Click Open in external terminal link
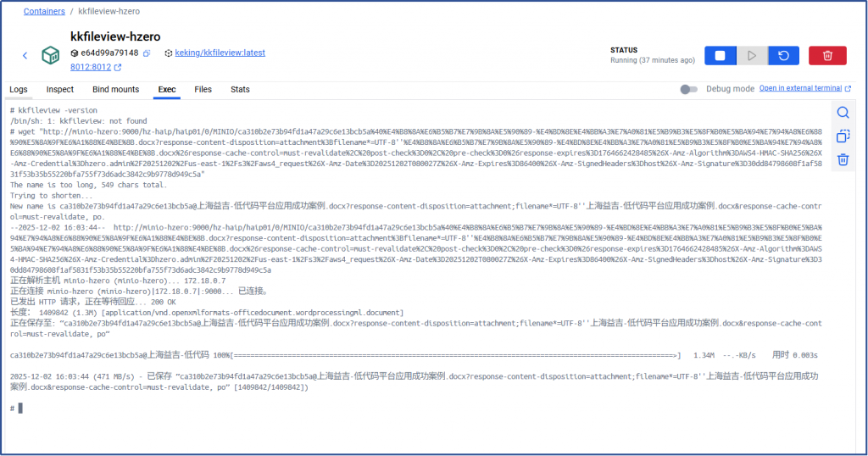 805,88
